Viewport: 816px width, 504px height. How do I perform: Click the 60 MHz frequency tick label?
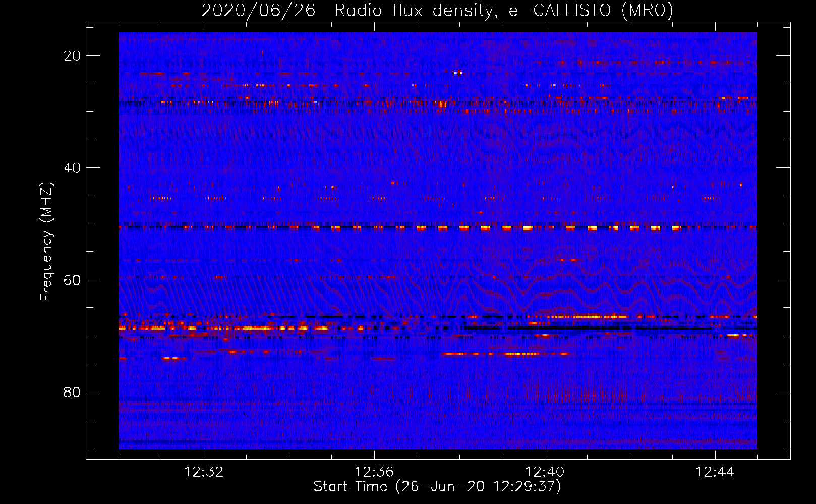pos(72,280)
